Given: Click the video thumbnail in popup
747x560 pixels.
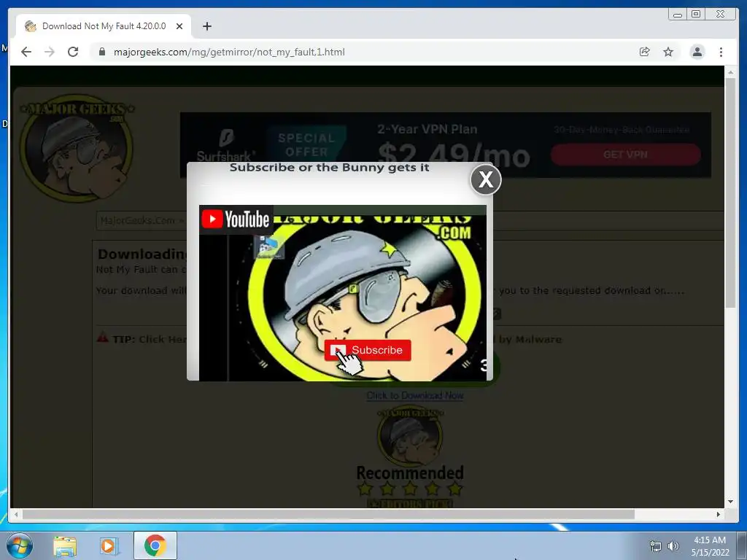Looking at the screenshot, I should click(343, 293).
